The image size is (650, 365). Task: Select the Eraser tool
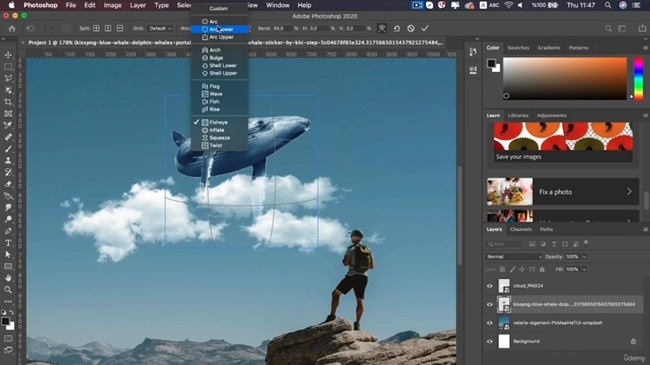point(8,184)
